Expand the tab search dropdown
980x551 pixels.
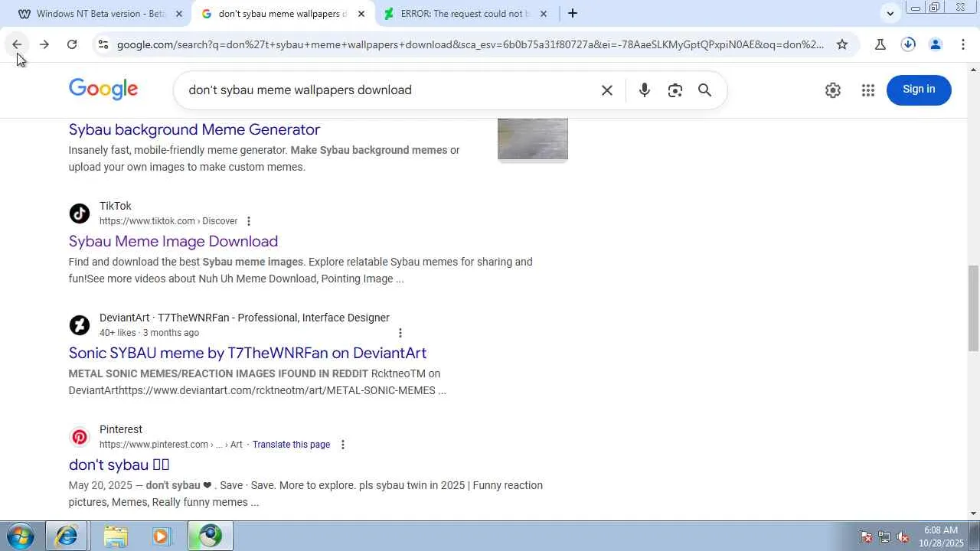coord(890,13)
